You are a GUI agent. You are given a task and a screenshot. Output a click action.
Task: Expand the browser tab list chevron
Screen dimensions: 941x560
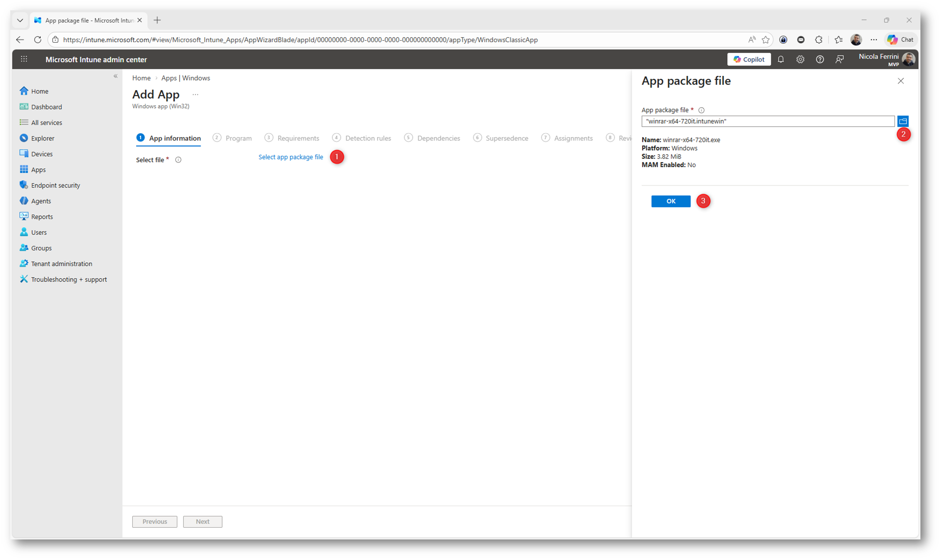pos(20,20)
